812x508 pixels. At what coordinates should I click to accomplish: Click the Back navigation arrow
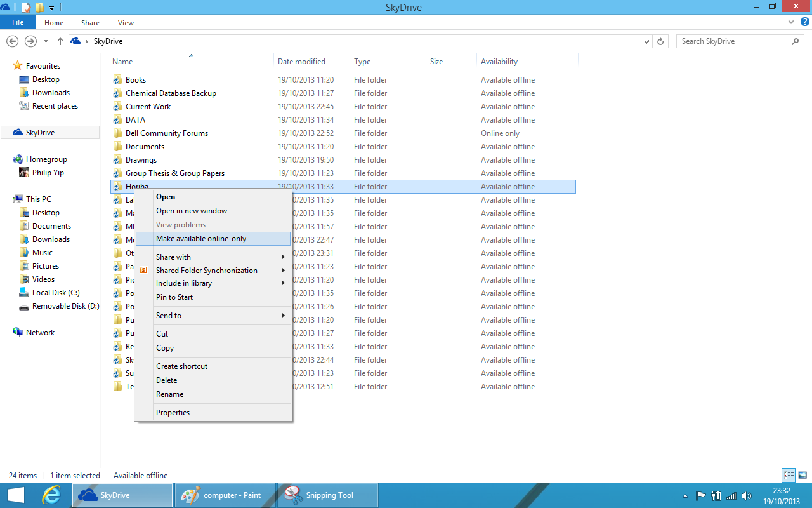click(12, 41)
